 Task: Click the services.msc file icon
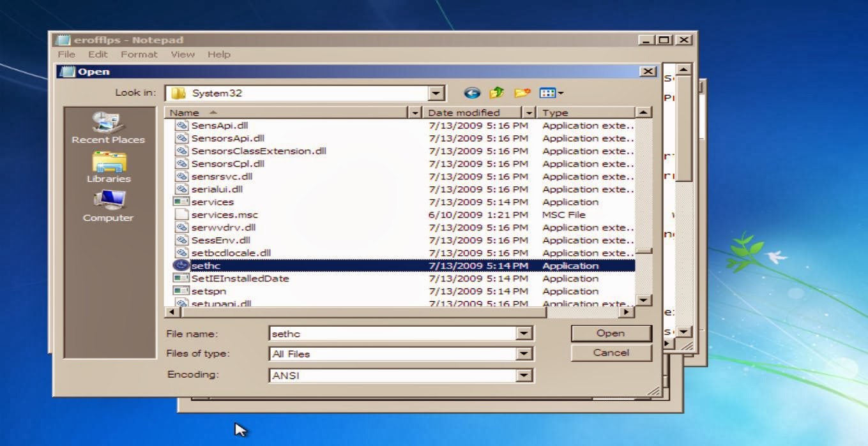tap(181, 214)
